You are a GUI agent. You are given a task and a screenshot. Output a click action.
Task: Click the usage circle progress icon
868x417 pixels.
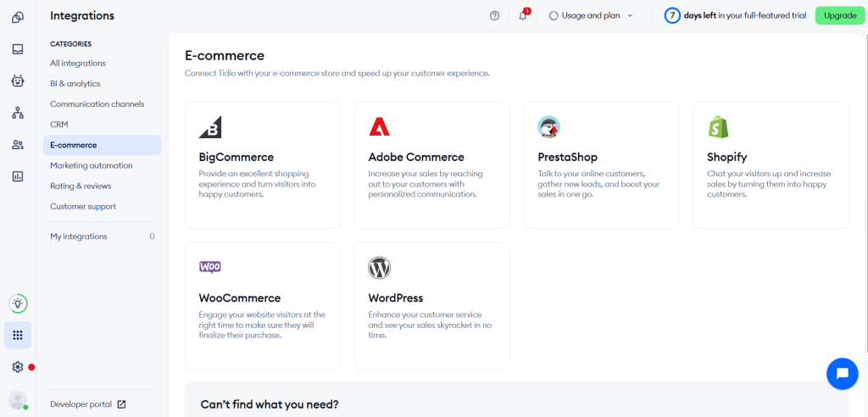coord(554,16)
